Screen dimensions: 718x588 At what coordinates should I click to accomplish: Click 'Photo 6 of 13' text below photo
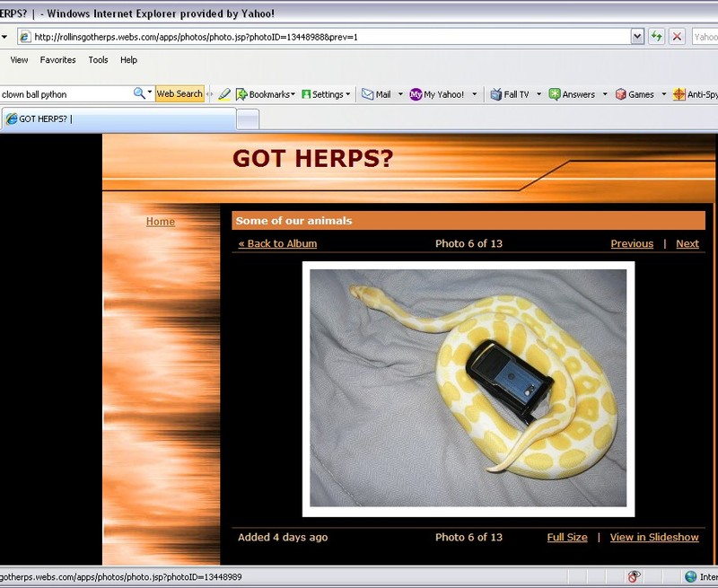point(468,537)
